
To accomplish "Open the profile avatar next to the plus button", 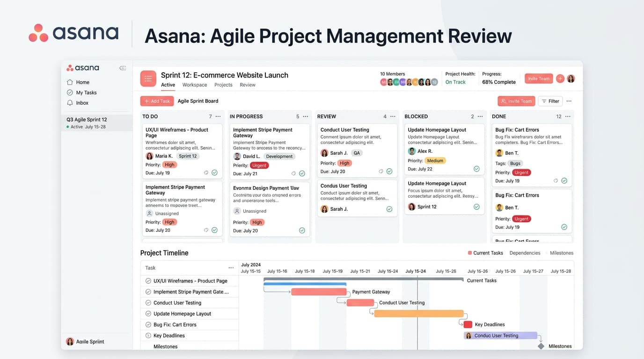I will [571, 79].
